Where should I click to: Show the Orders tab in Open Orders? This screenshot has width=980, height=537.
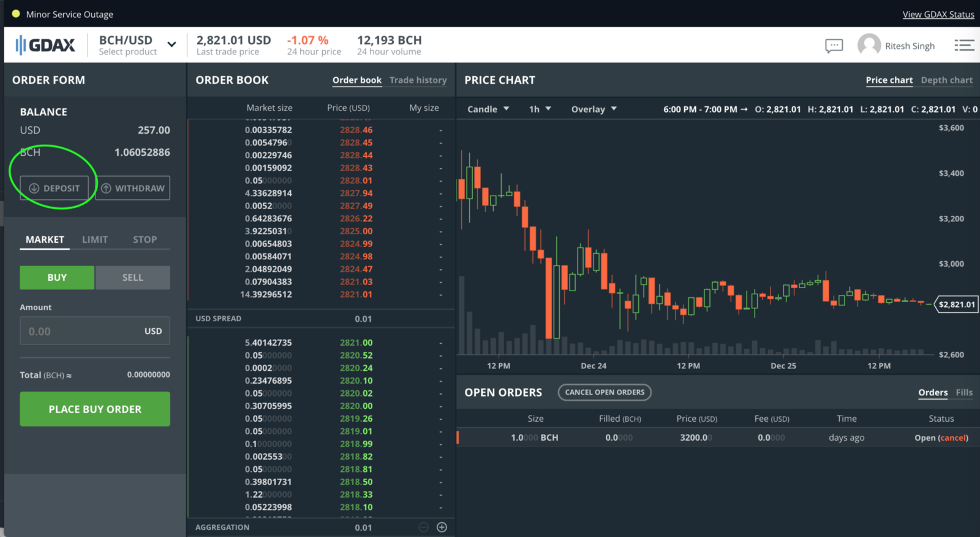click(933, 392)
